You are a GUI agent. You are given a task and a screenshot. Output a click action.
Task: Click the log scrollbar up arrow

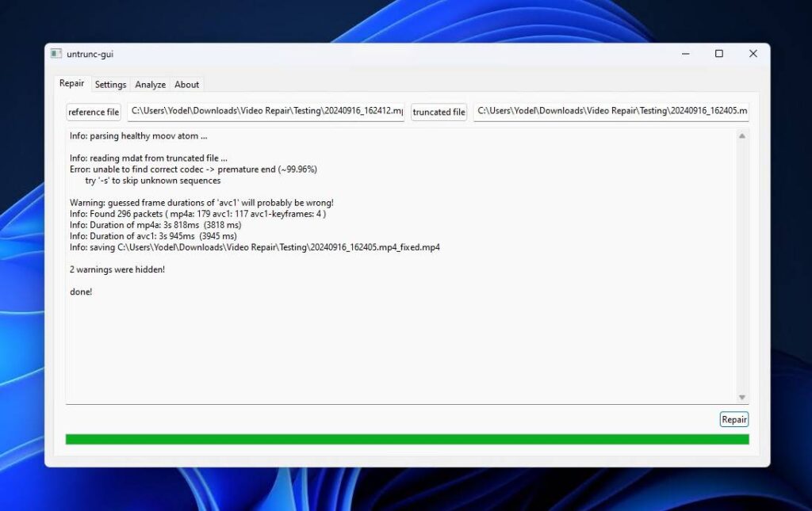pos(743,135)
